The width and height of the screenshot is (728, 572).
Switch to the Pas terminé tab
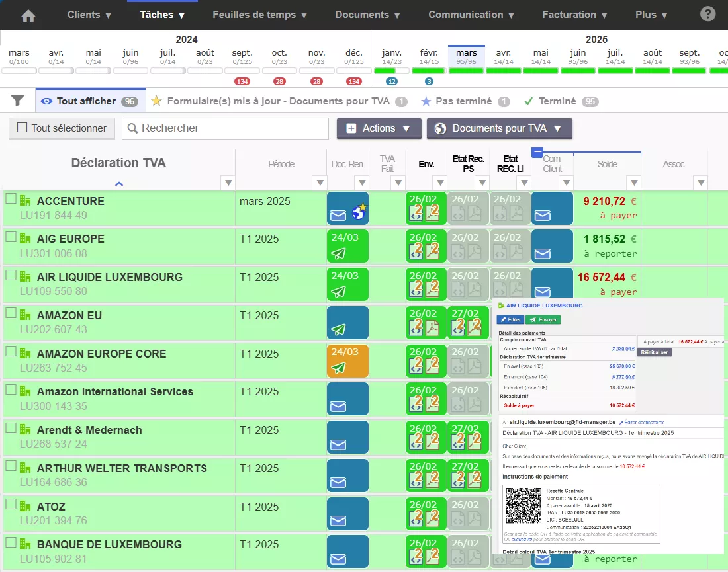[465, 101]
